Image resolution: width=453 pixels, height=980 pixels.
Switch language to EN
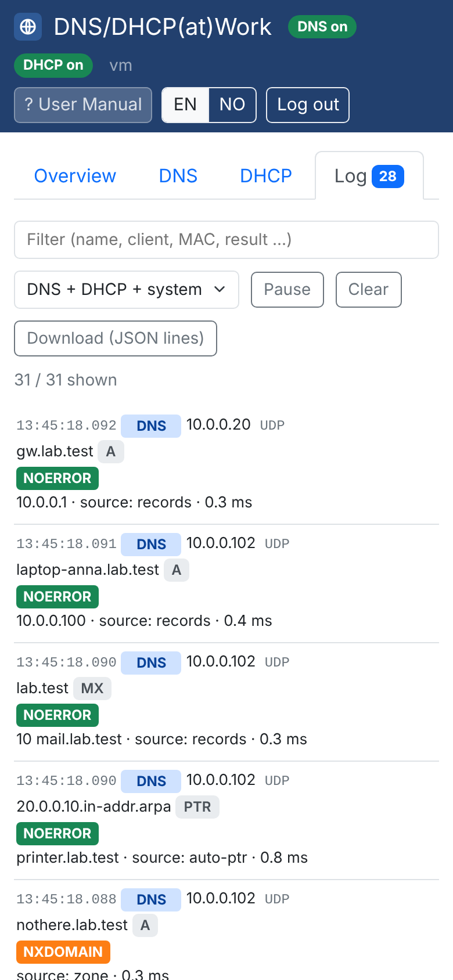(x=185, y=105)
